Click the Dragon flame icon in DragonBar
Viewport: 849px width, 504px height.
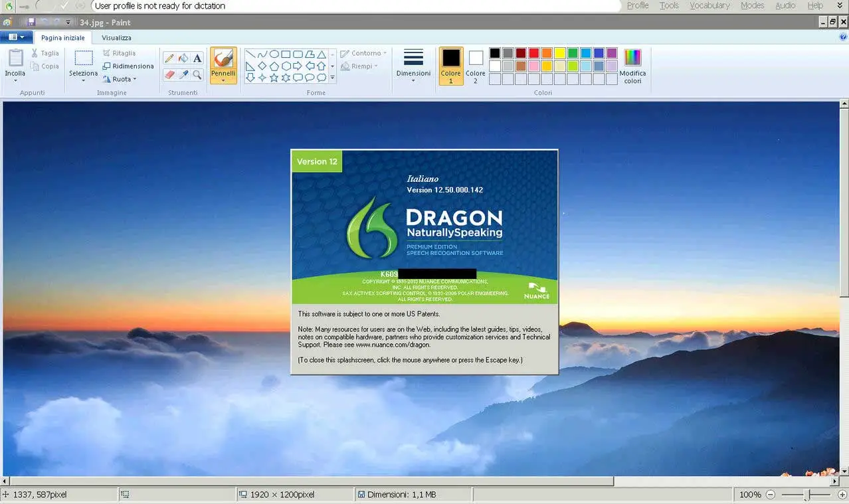click(10, 6)
